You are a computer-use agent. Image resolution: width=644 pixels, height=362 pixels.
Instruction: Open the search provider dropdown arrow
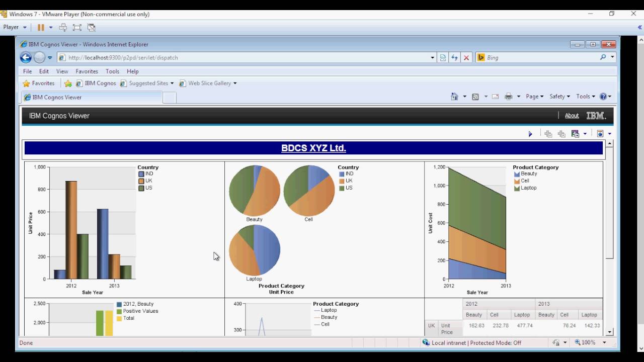(612, 57)
